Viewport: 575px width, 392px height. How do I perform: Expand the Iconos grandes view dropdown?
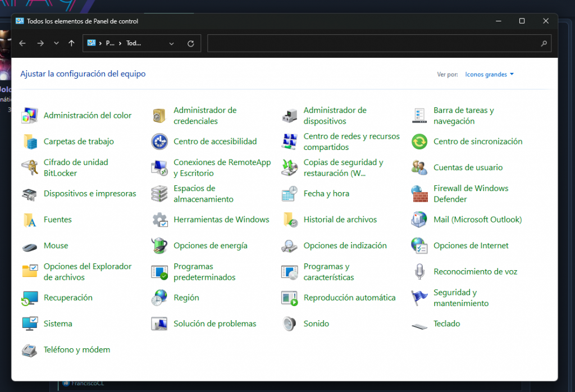coord(489,74)
